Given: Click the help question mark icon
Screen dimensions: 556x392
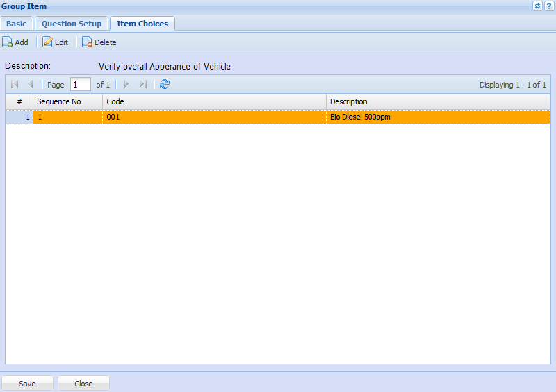Looking at the screenshot, I should coord(549,6).
